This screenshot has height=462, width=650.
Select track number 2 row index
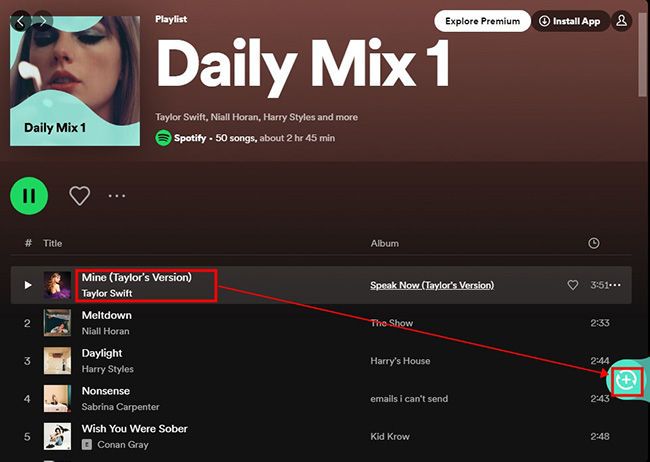(27, 323)
